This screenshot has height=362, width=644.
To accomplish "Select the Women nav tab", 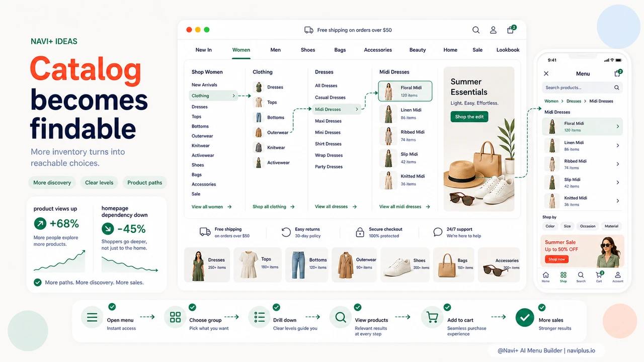I will (241, 50).
